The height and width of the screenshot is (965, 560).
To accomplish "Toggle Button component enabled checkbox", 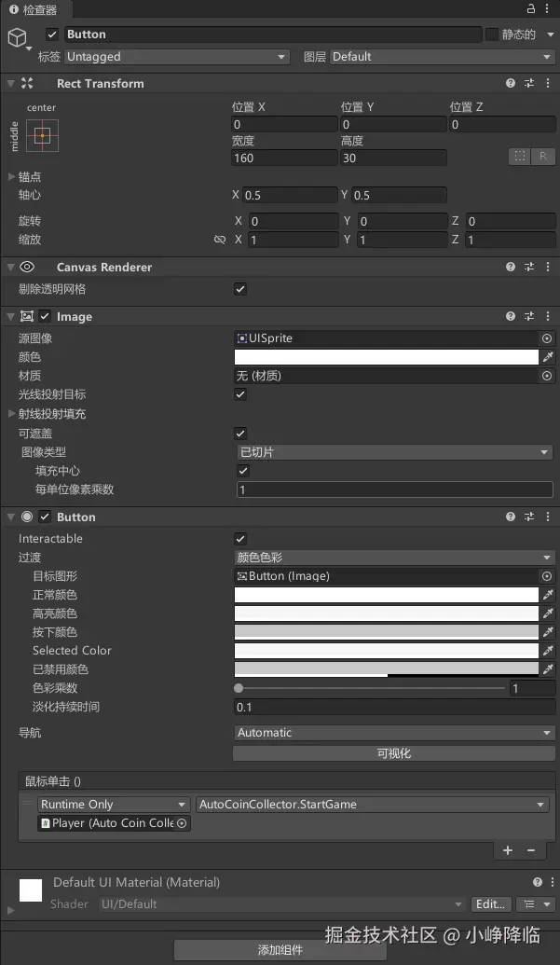I will (45, 517).
